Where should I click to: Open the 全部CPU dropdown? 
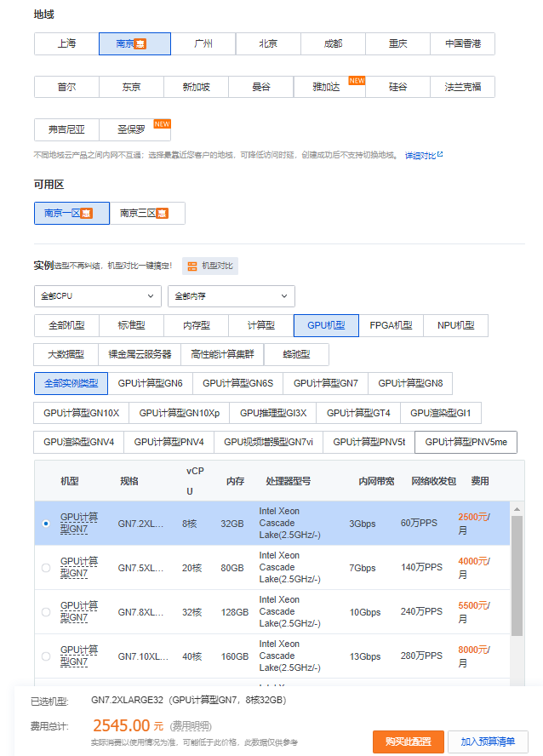98,296
